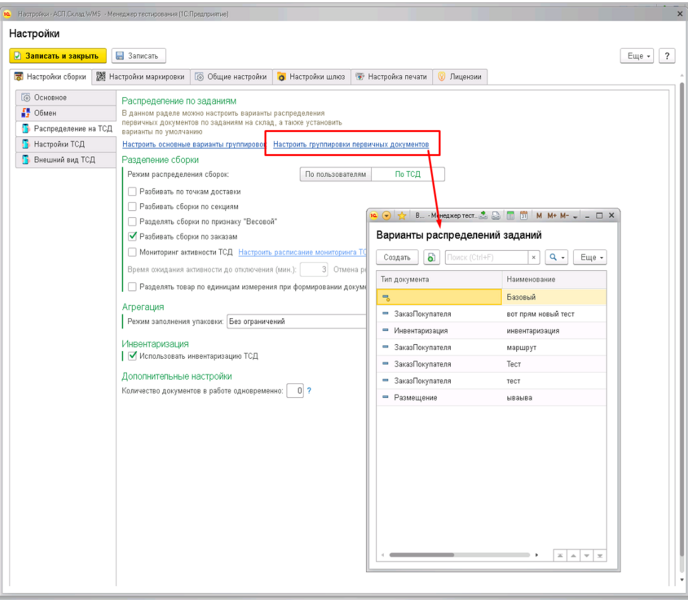This screenshot has width=688, height=600.
Task: Open the calculator icon in the popup title bar
Action: 510,216
